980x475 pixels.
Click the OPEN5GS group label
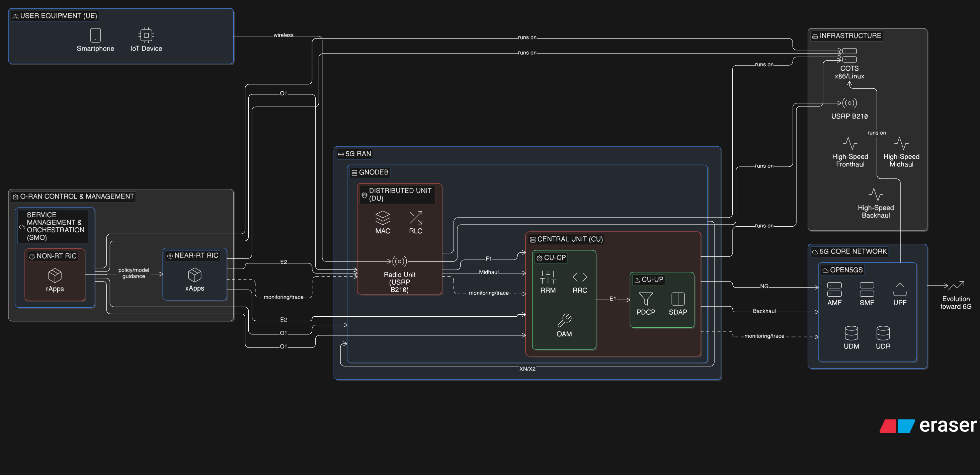pyautogui.click(x=846, y=270)
